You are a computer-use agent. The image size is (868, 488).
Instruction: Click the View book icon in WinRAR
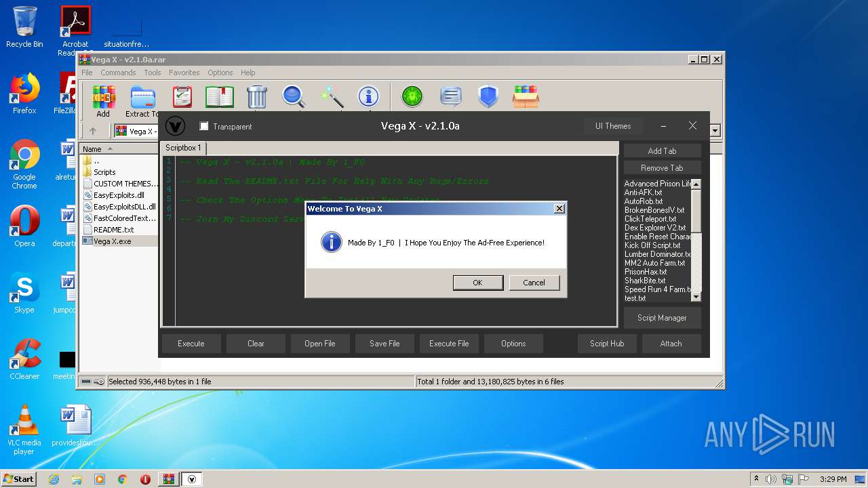point(219,97)
